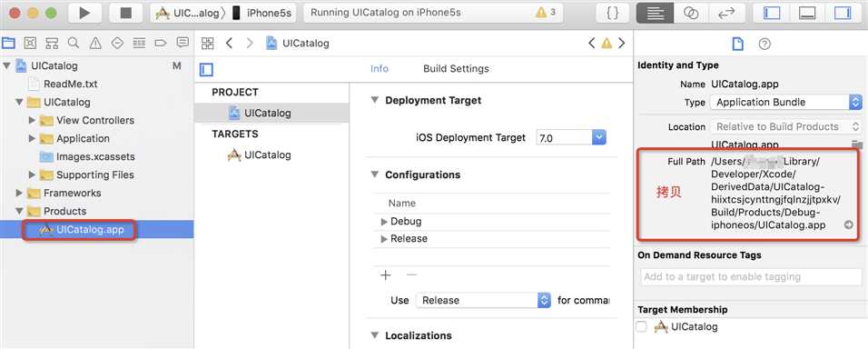The height and width of the screenshot is (349, 868).
Task: Open Location Relative to Build Products popup
Action: pyautogui.click(x=786, y=127)
